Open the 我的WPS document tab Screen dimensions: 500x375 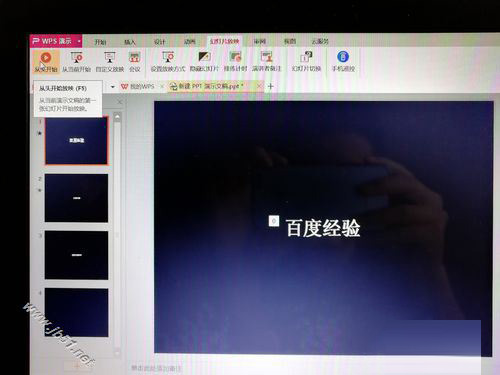point(138,87)
